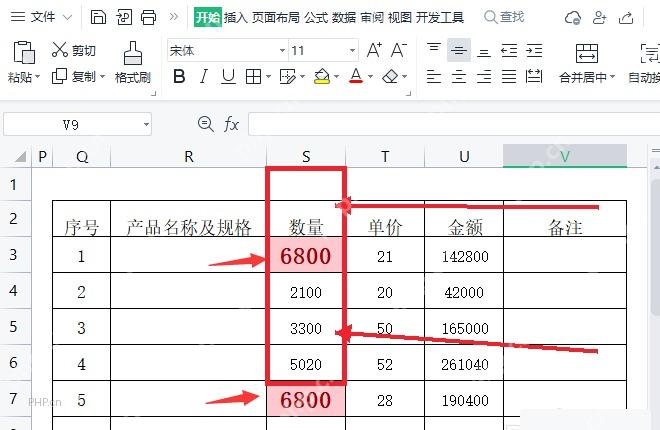Switch to the 视图 ribbon tab
Image resolution: width=660 pixels, height=430 pixels.
[x=399, y=17]
